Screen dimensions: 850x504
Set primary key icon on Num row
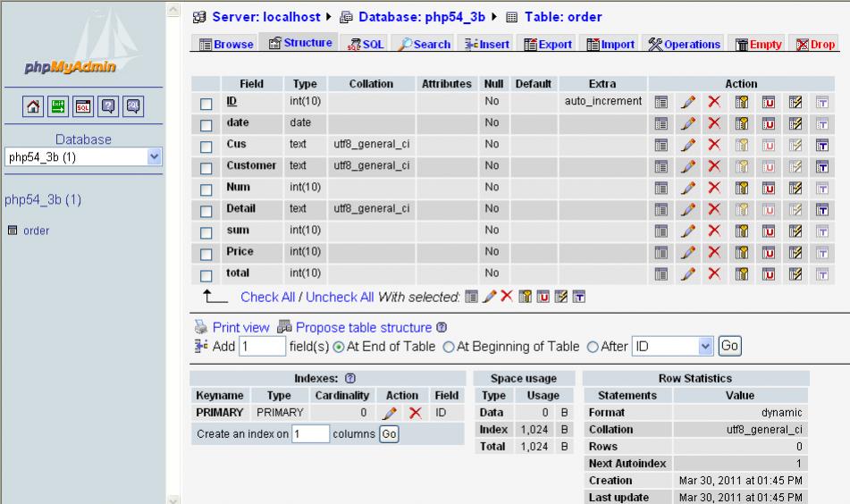(740, 188)
